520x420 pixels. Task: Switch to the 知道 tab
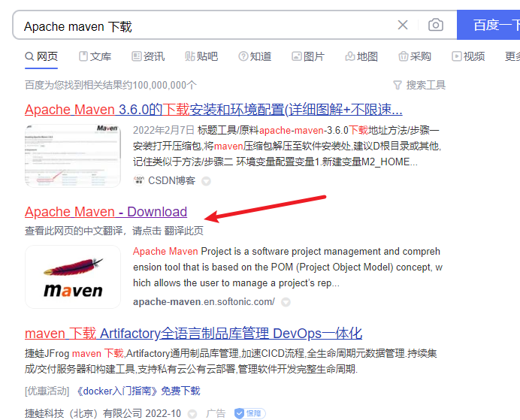coord(255,56)
